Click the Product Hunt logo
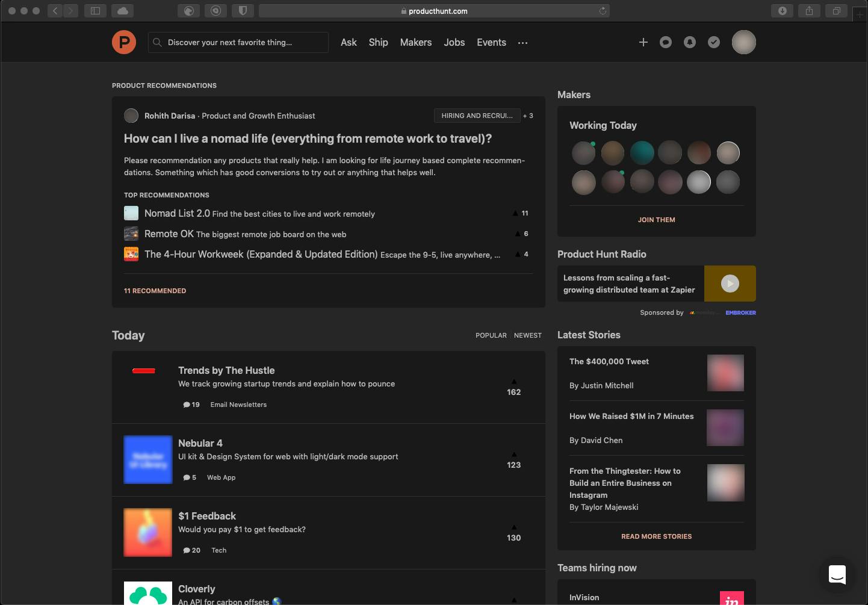The image size is (868, 605). (124, 42)
